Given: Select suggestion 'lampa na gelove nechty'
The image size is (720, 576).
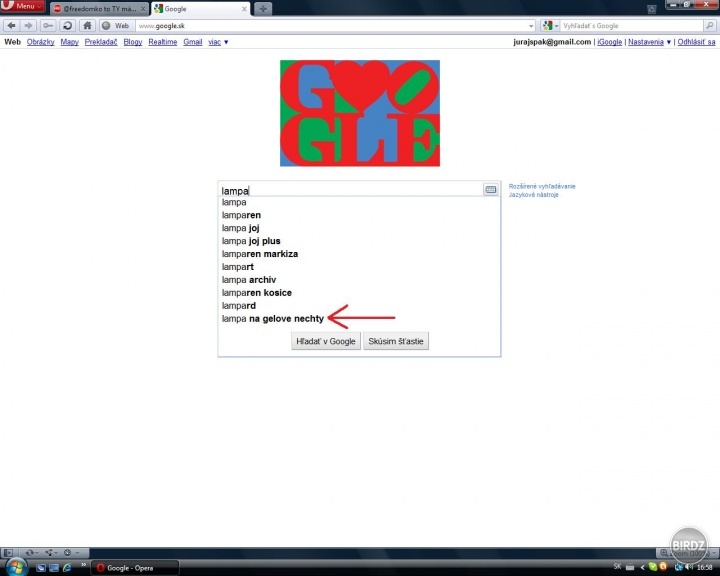Looking at the screenshot, I should tap(359, 318).
